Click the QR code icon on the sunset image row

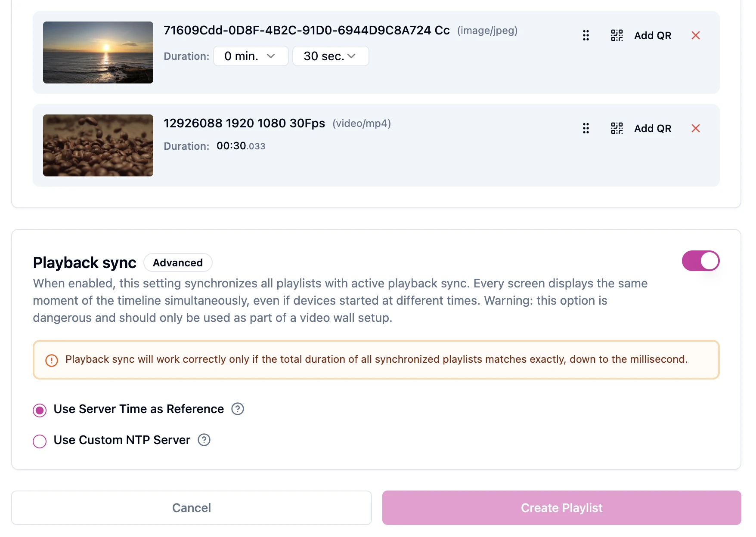(617, 35)
